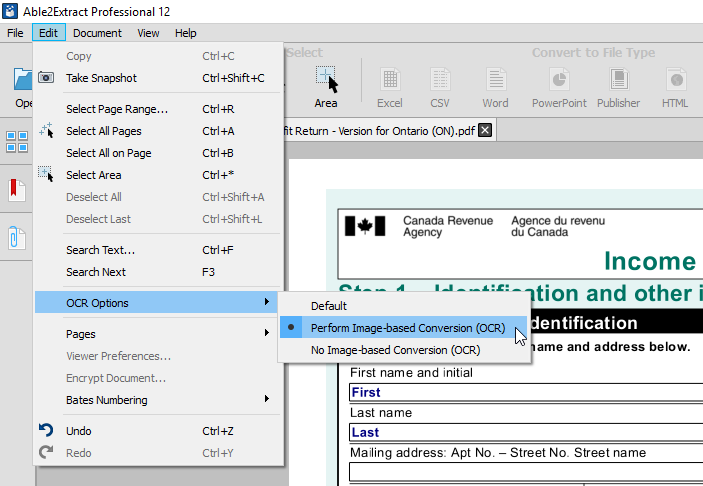Expand the OCR Options submenu arrow
This screenshot has width=703, height=486.
pos(267,302)
